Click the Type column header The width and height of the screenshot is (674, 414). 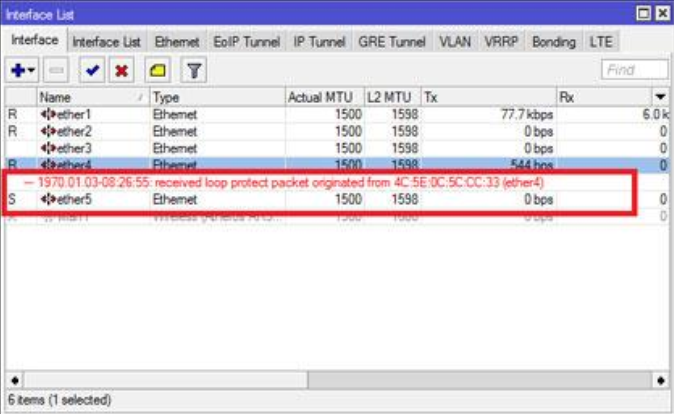[x=215, y=97]
